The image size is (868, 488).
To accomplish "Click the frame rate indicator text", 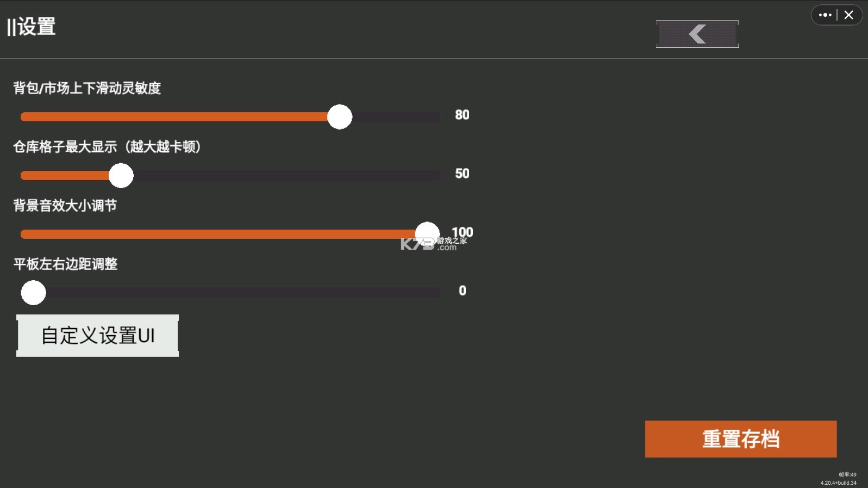I will click(x=847, y=474).
